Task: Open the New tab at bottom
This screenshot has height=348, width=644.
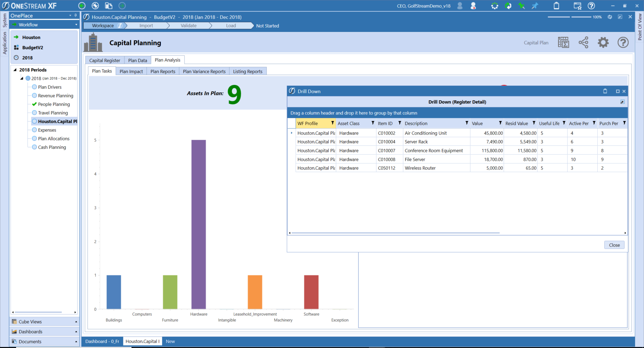Action: [x=170, y=341]
